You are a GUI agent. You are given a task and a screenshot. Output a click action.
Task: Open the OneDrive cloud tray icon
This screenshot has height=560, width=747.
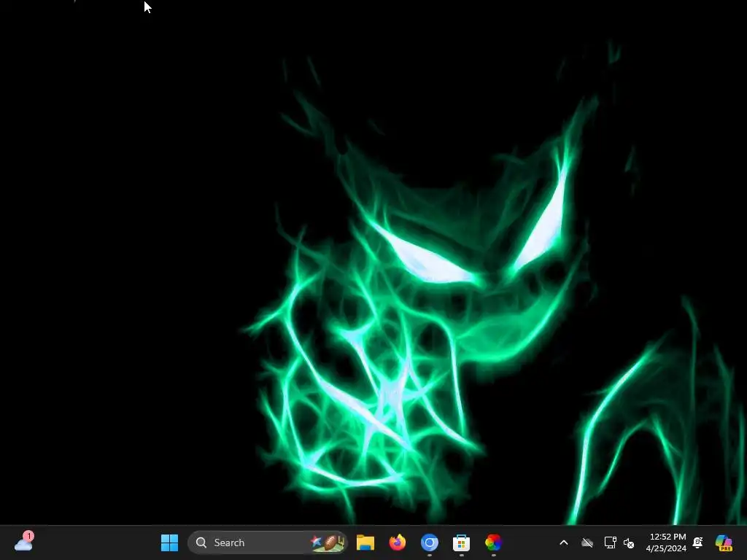587,542
